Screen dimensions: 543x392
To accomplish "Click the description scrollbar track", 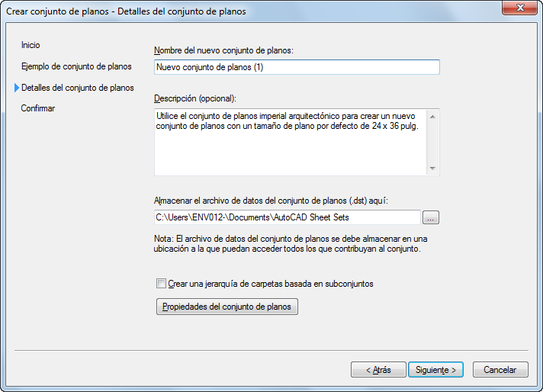I will tap(432, 143).
